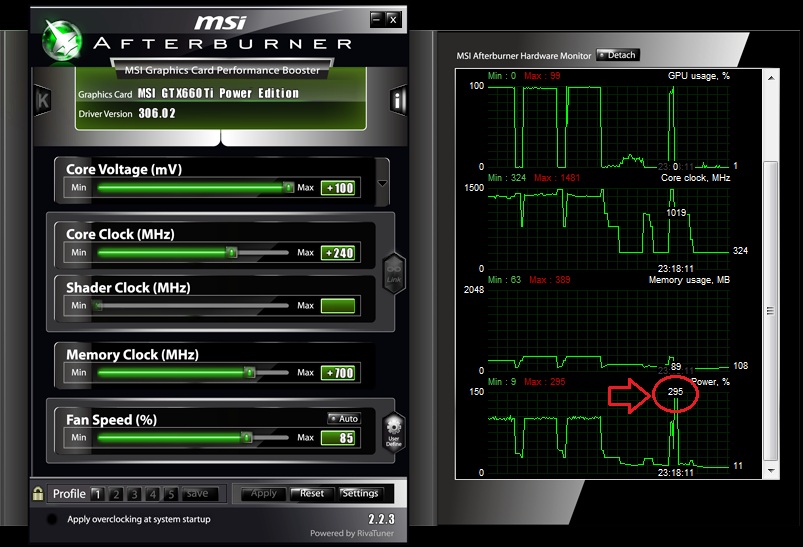Click the version number 2.2.3
Screen dimensions: 803x547
(x=382, y=519)
